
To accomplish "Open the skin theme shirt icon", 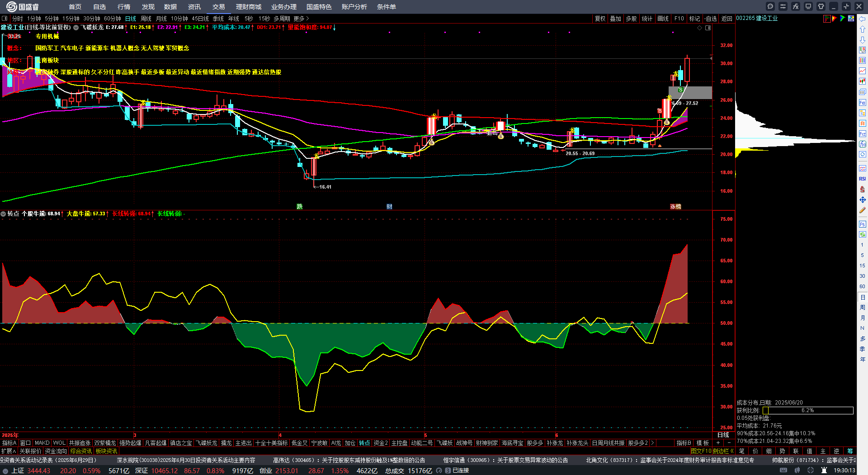I will point(821,6).
